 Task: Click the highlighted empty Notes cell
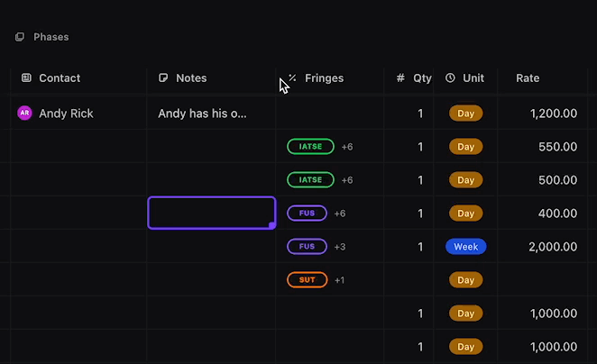(x=211, y=213)
